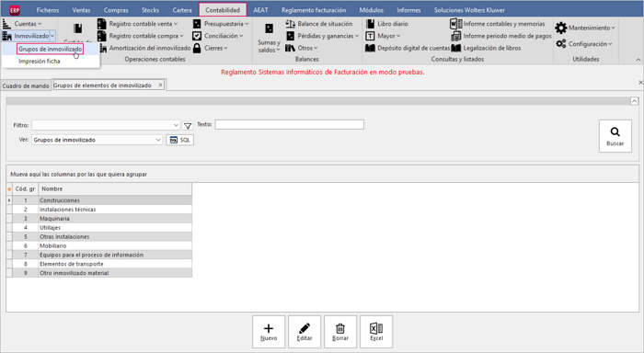Expand the Configuración dropdown

(x=610, y=44)
